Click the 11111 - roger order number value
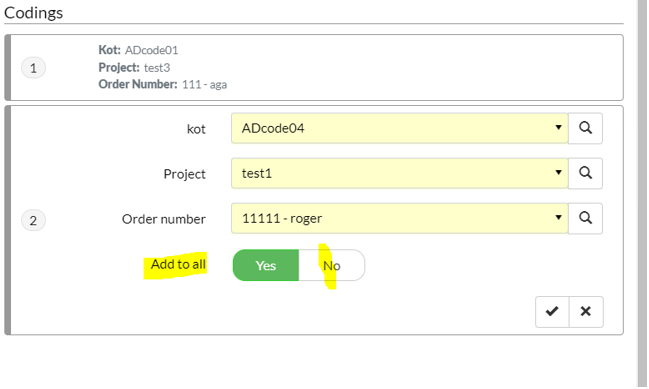Viewport: 649px width, 389px height. point(282,219)
